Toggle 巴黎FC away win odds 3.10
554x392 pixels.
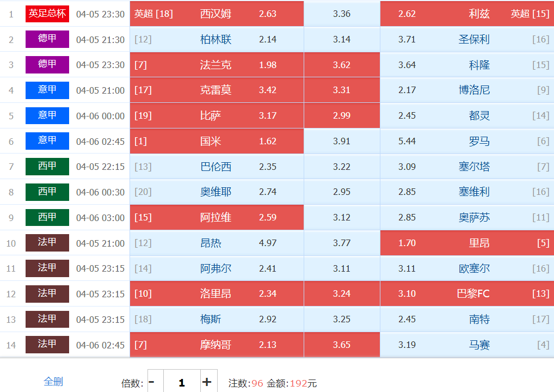click(x=407, y=294)
